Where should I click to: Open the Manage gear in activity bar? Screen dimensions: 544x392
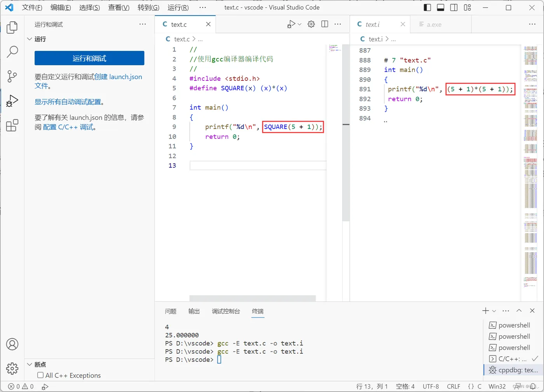pyautogui.click(x=12, y=368)
